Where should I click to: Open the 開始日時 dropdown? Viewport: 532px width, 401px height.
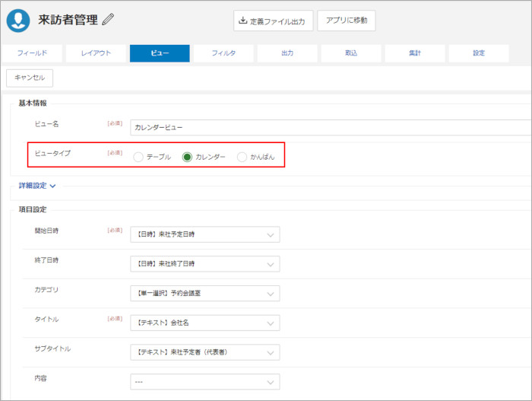click(x=205, y=234)
